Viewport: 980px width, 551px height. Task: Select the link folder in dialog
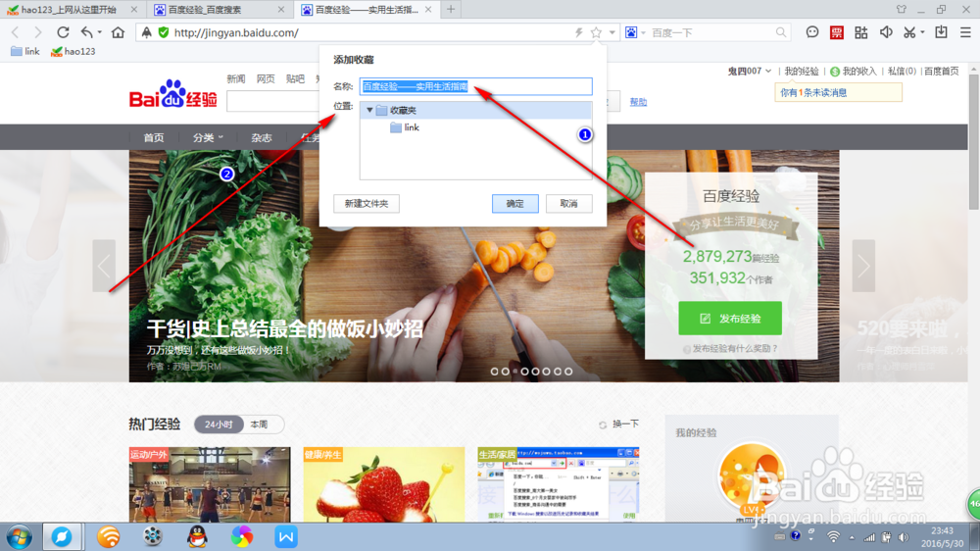click(x=405, y=127)
